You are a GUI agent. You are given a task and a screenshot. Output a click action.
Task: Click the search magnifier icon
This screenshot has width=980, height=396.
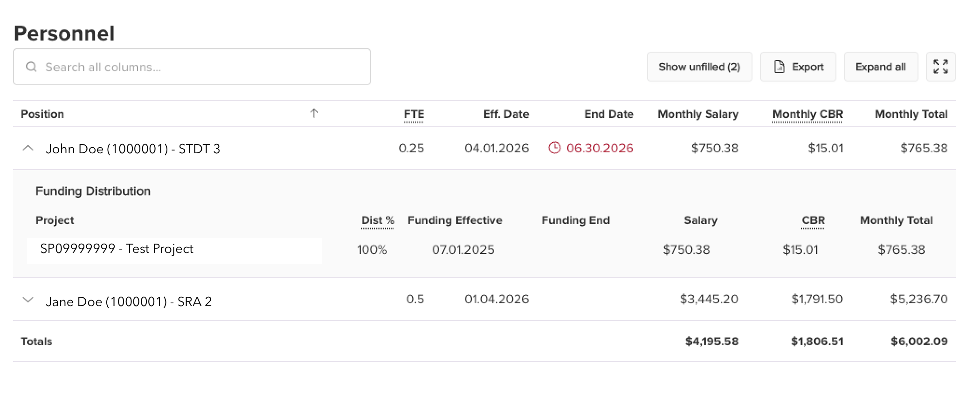(x=31, y=67)
